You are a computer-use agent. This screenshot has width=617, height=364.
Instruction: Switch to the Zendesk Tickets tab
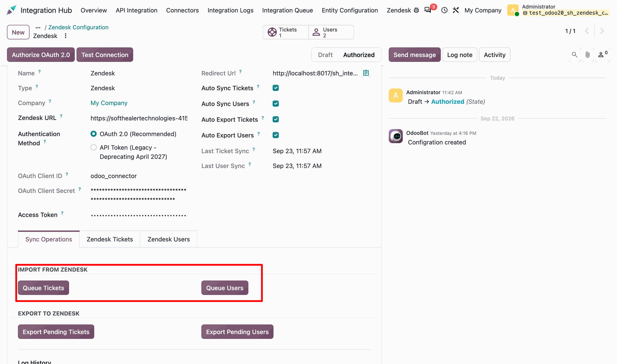110,239
